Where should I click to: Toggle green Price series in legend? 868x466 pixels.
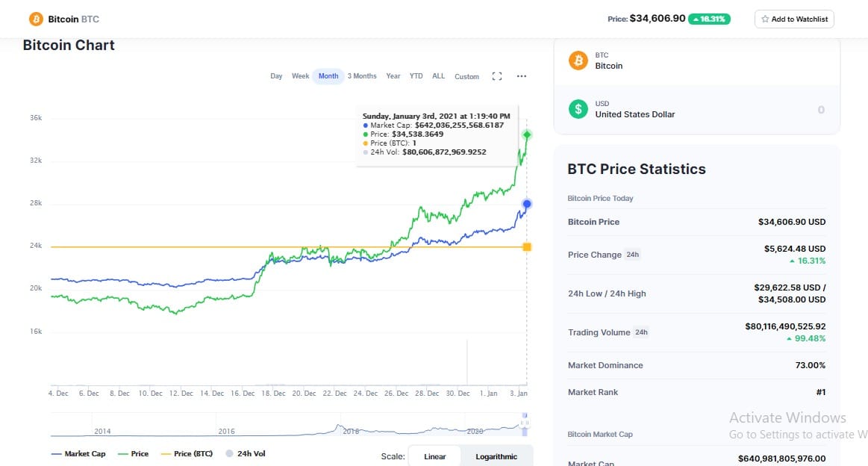coord(134,454)
